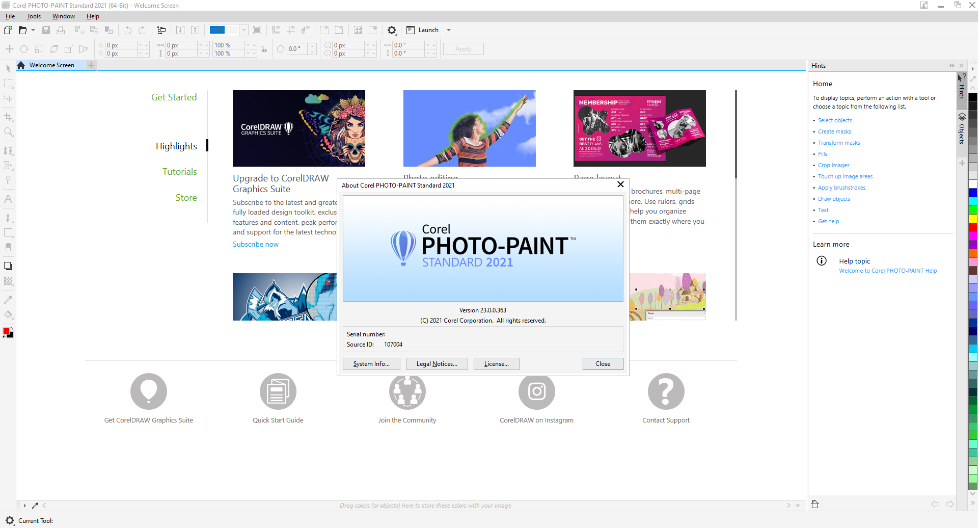
Task: Select the Drop Shadow tool
Action: [x=8, y=266]
